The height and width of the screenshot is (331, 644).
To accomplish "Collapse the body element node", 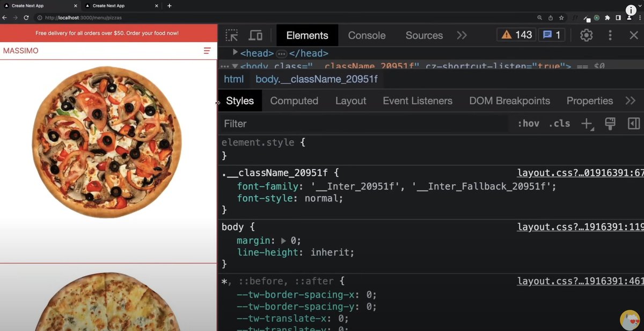I will tap(235, 67).
